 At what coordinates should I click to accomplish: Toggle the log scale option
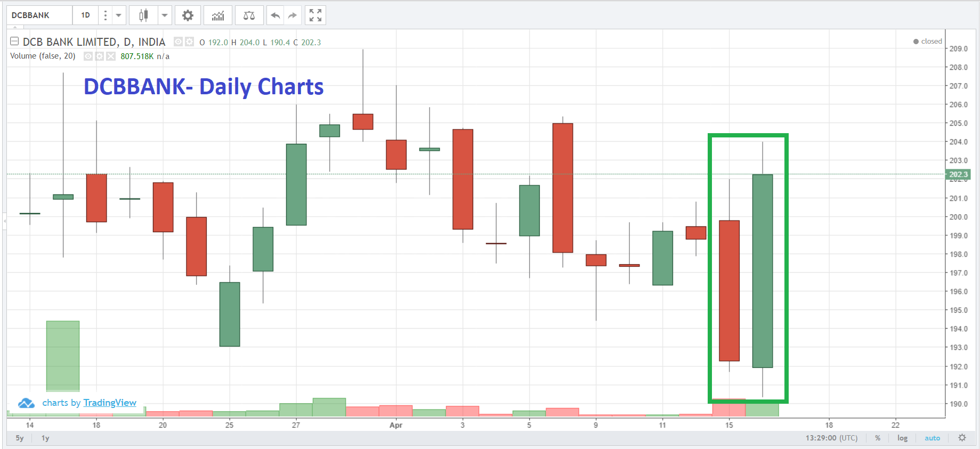pos(902,438)
